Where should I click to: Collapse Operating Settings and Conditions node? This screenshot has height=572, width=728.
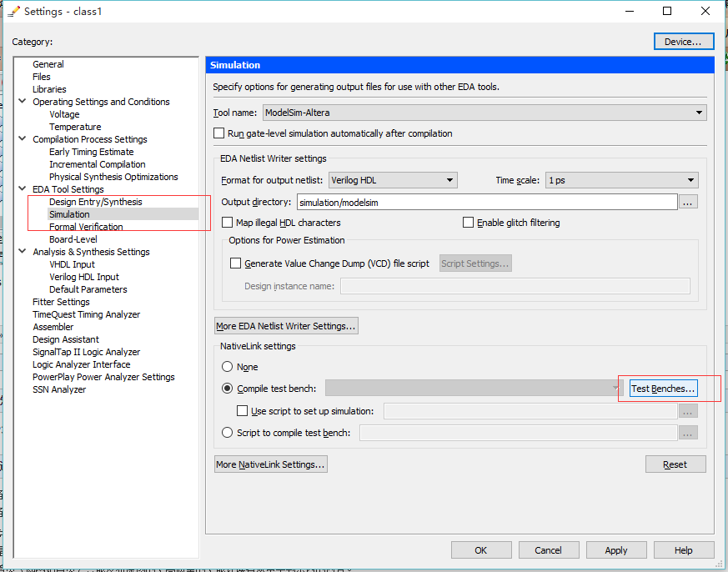point(23,101)
